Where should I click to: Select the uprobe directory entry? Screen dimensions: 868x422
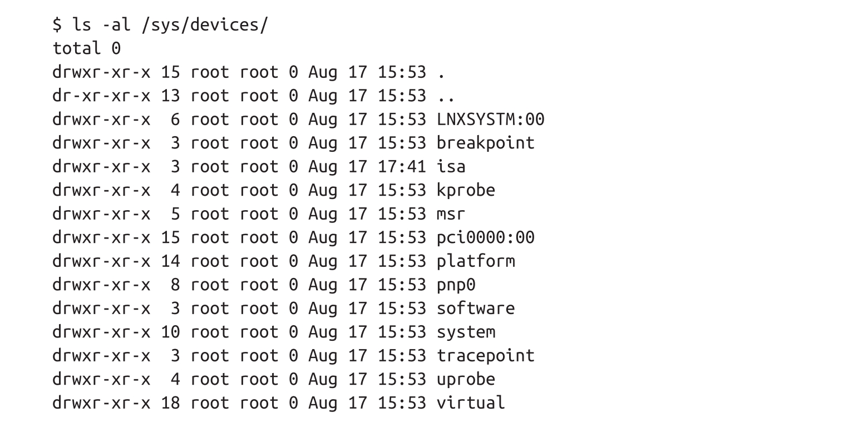[x=466, y=379]
